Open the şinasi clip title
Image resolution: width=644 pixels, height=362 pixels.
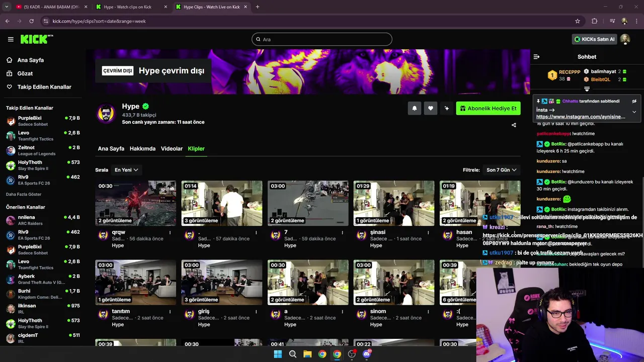[378, 232]
